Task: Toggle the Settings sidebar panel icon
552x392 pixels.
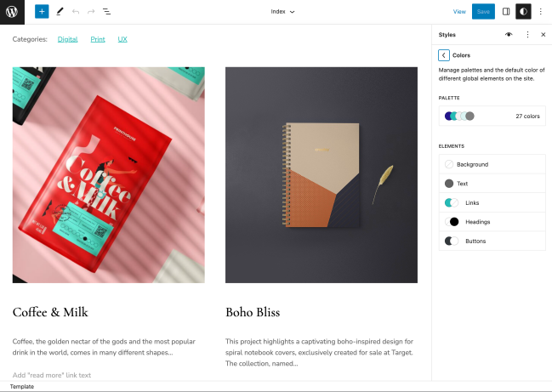Action: click(x=506, y=12)
